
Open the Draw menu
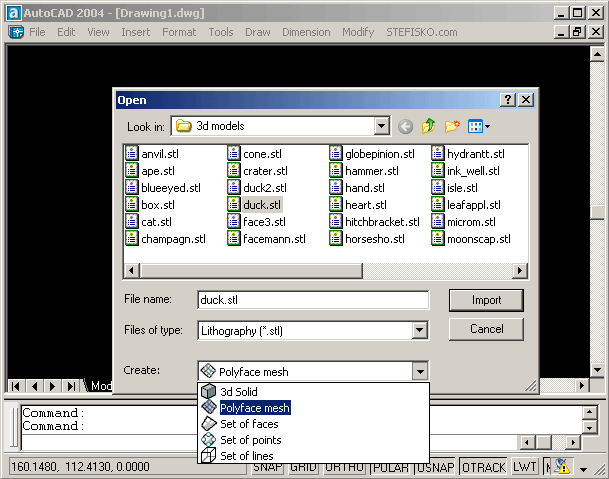pyautogui.click(x=258, y=32)
